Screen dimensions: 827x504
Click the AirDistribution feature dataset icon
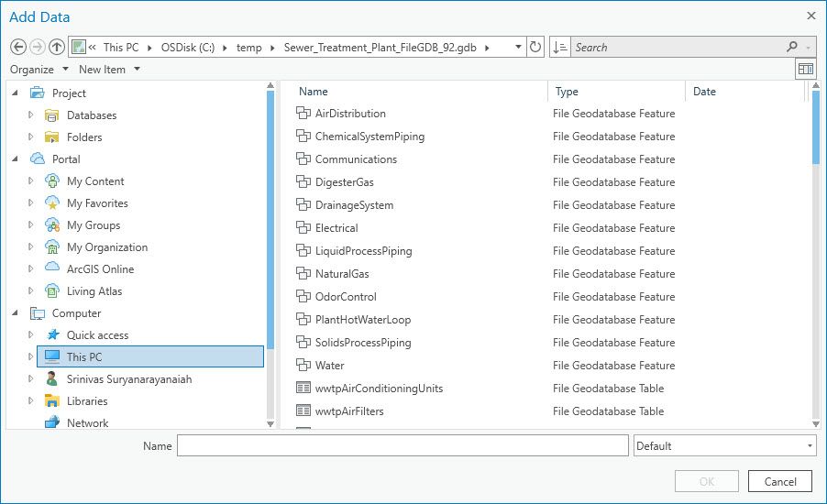(303, 114)
